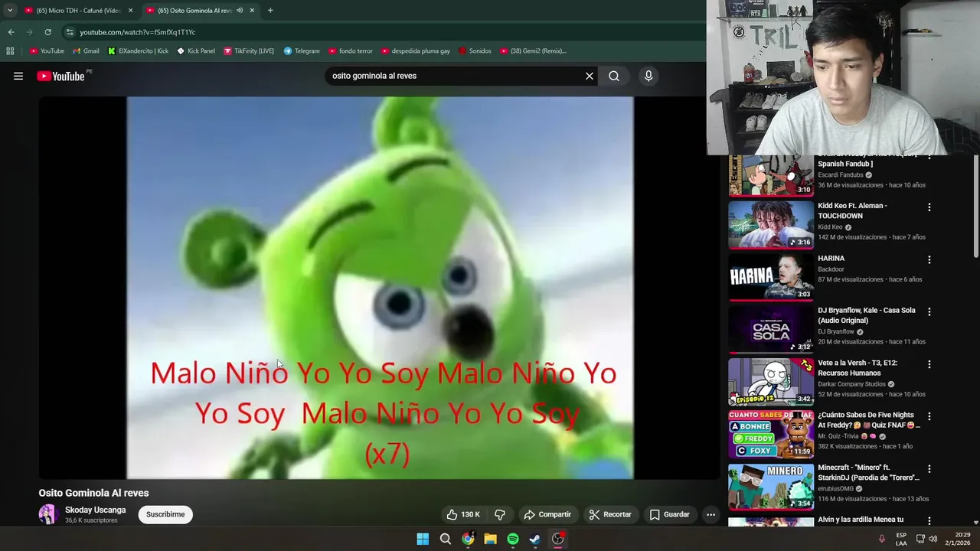Subscribe with the Suscribirme button
The image size is (980, 551).
pos(165,514)
